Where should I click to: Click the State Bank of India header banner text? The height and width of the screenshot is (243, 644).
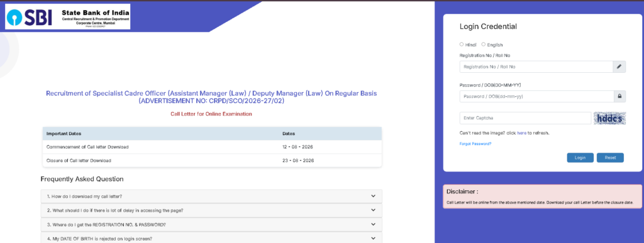(x=96, y=12)
